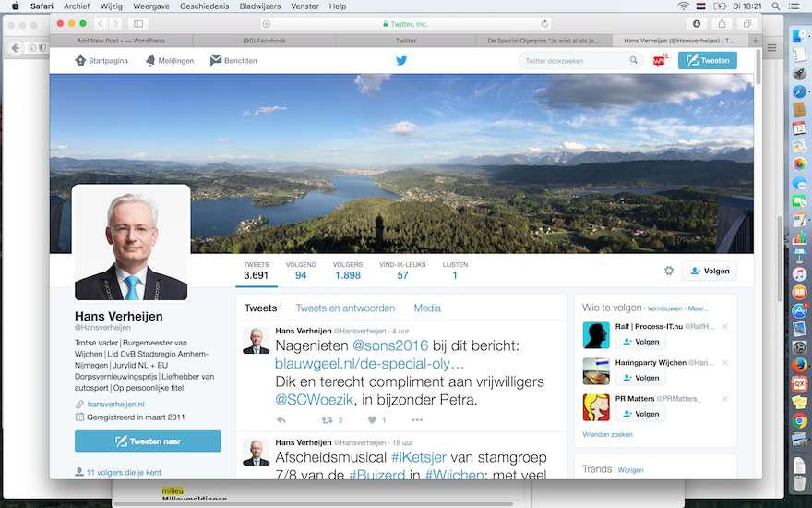The image size is (812, 508).
Task: Switch to Tweets en antwoorden tab
Action: [x=345, y=308]
